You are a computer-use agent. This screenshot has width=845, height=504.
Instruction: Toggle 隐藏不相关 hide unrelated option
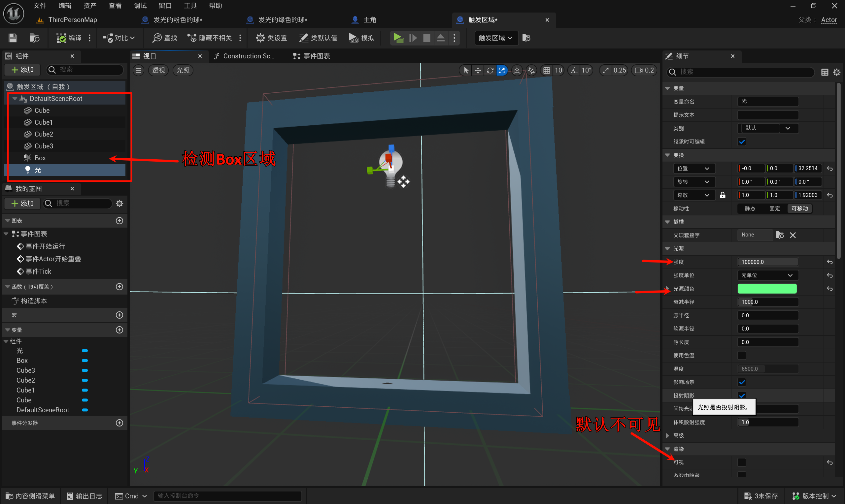point(210,38)
